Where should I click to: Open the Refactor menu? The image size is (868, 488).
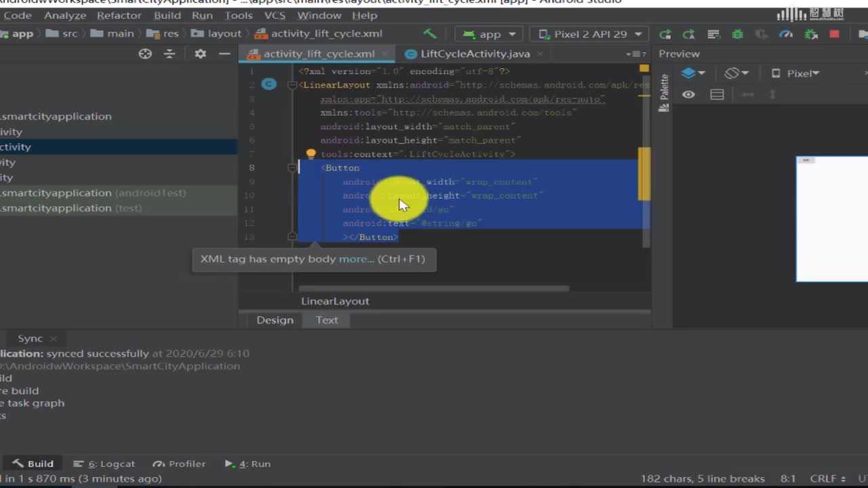point(119,15)
